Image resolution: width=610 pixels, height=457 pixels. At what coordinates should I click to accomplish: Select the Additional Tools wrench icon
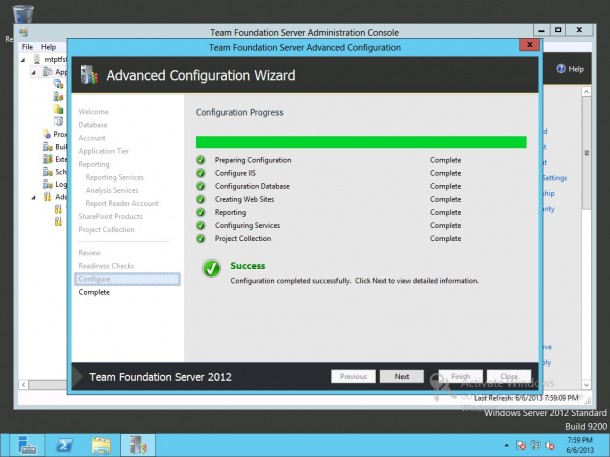click(x=47, y=196)
